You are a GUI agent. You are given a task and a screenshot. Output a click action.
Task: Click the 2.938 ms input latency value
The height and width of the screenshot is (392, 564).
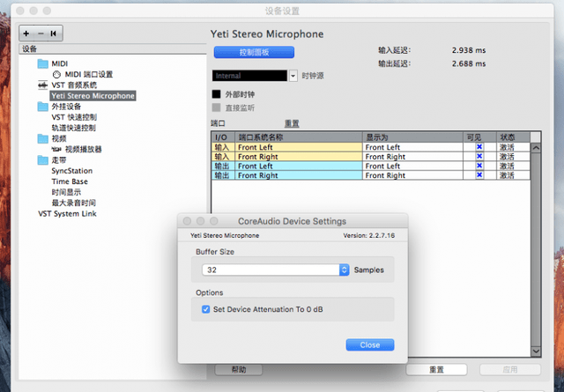tap(469, 50)
